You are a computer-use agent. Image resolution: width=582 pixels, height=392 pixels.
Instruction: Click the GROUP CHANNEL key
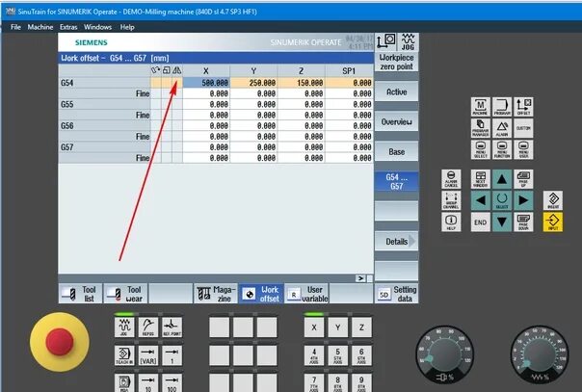[x=451, y=200]
